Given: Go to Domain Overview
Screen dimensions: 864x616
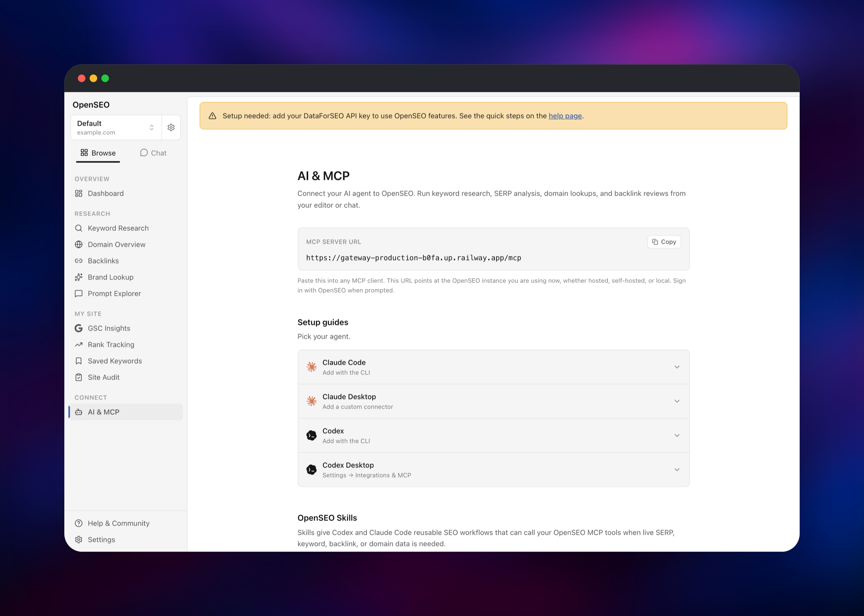Looking at the screenshot, I should click(126, 245).
